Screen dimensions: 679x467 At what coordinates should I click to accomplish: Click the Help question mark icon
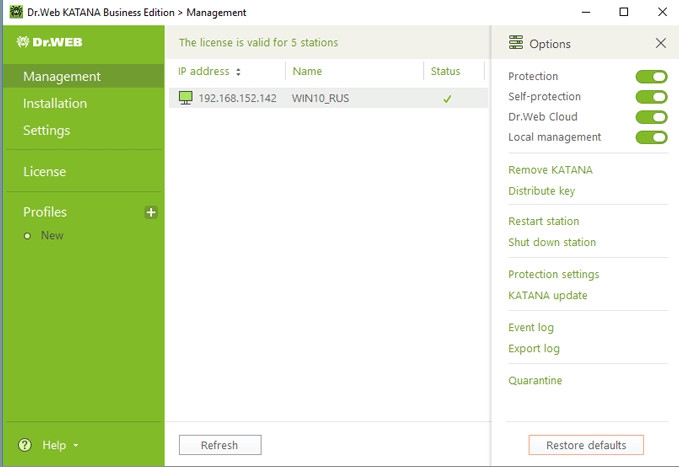tap(25, 444)
